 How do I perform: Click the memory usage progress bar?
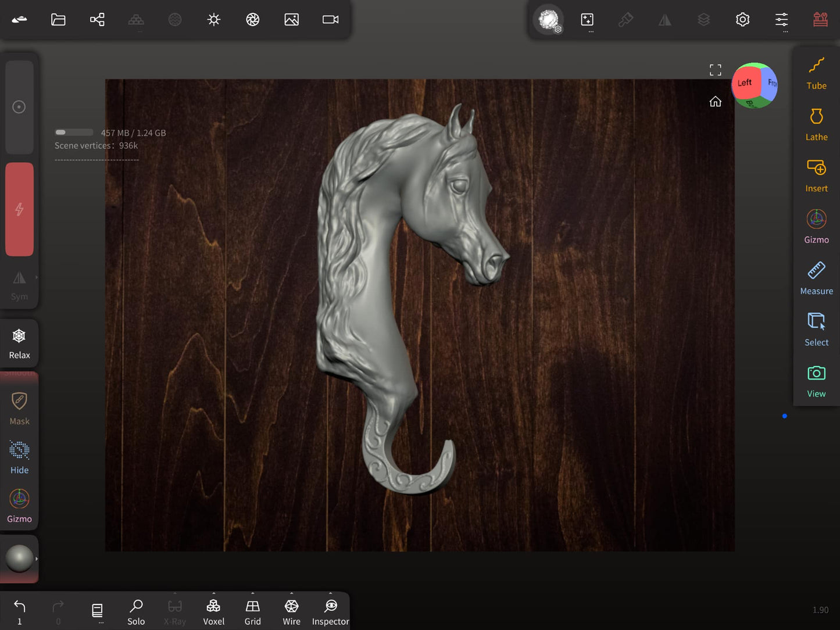74,132
